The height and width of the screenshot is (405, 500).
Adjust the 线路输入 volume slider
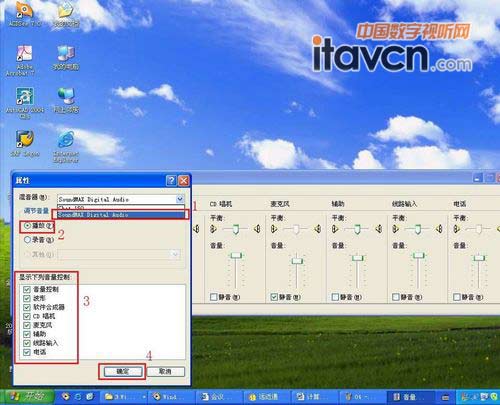pyautogui.click(x=418, y=256)
